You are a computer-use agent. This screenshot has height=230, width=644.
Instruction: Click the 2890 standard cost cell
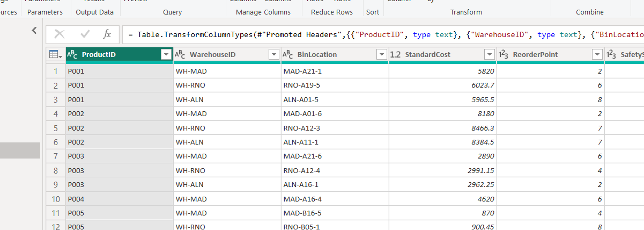442,156
